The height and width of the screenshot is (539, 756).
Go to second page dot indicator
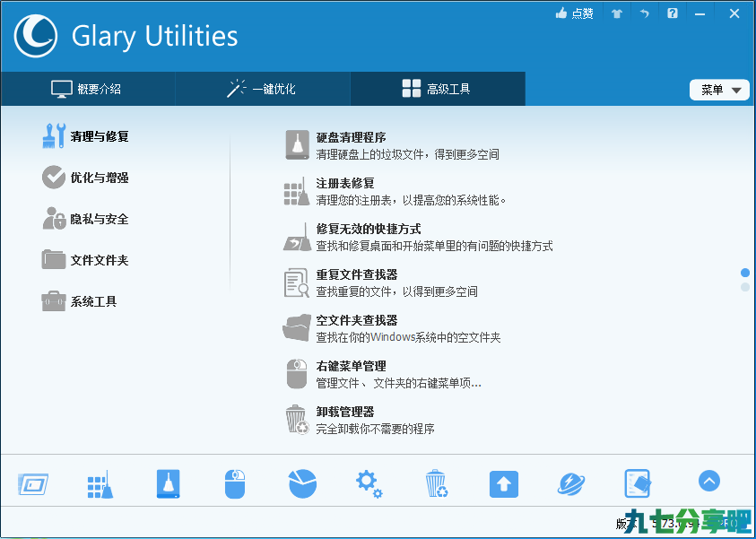[x=745, y=287]
